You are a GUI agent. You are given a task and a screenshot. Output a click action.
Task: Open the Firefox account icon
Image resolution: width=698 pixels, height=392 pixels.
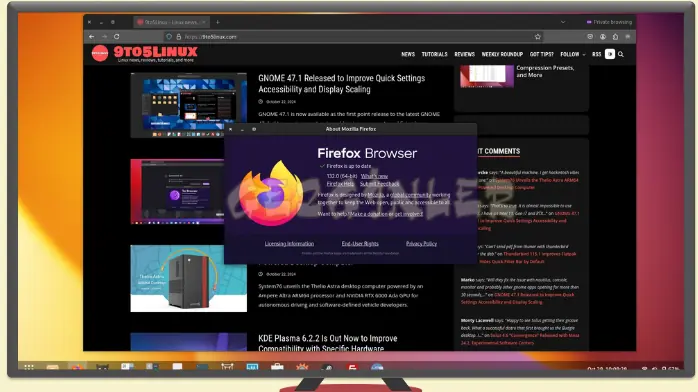coord(603,36)
